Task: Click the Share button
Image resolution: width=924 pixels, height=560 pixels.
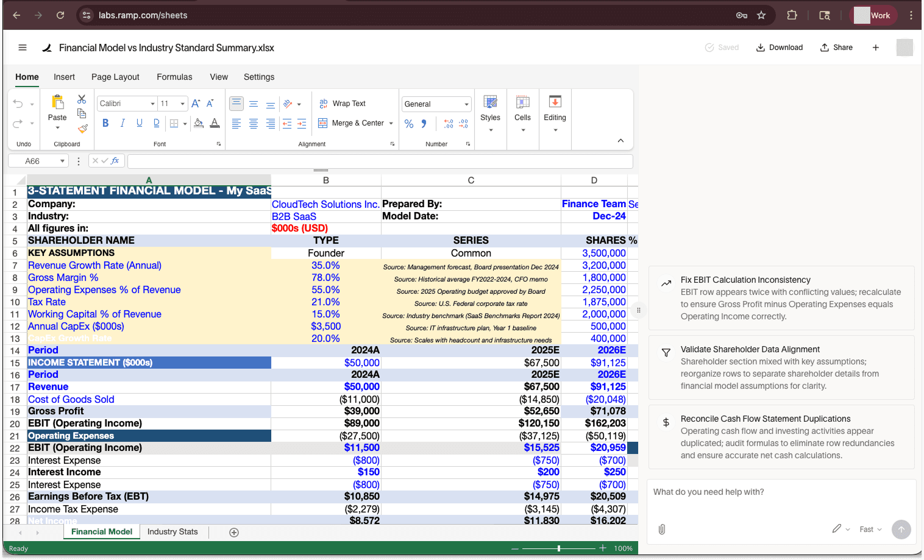Action: point(836,47)
